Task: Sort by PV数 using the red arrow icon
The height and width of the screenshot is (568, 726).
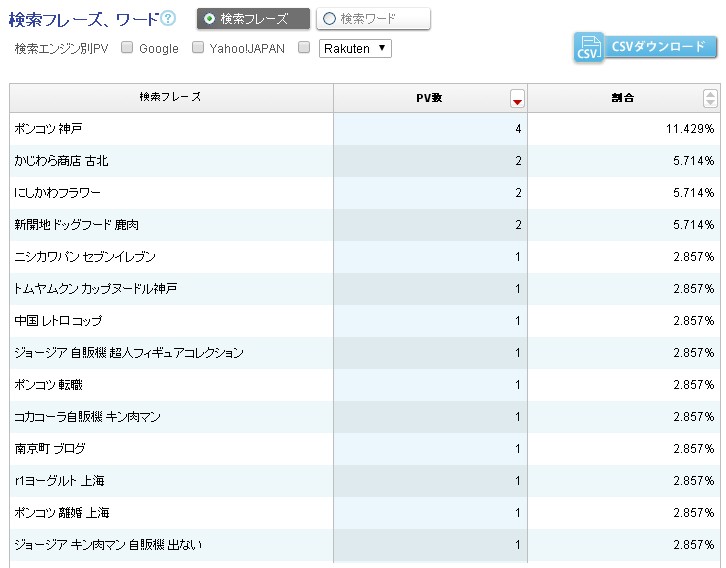Action: (x=517, y=98)
